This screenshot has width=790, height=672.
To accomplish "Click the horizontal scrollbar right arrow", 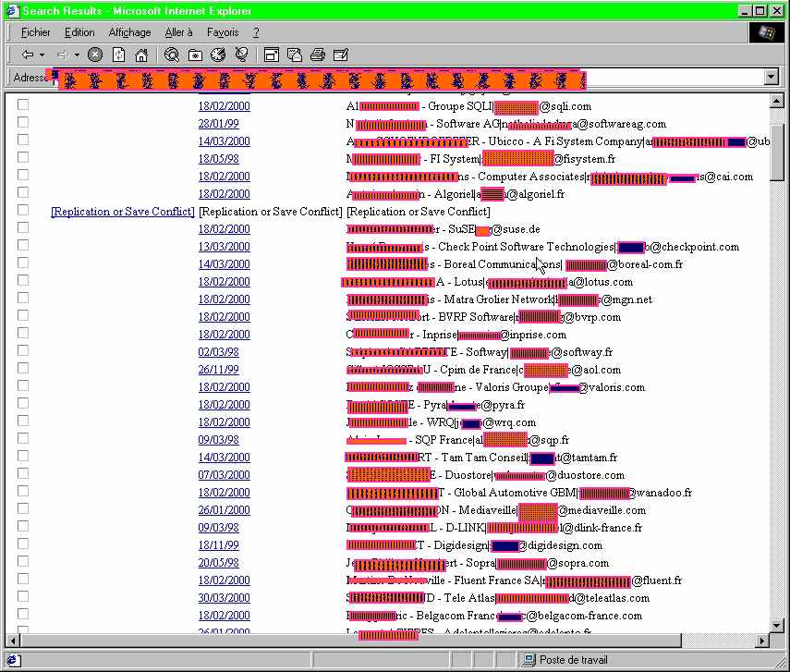I will tap(763, 641).
